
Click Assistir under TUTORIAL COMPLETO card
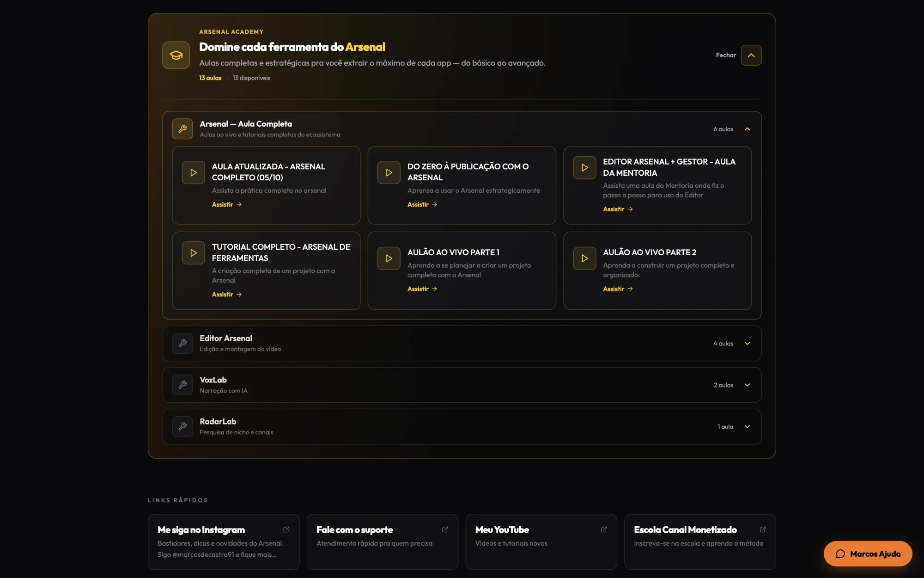click(227, 294)
